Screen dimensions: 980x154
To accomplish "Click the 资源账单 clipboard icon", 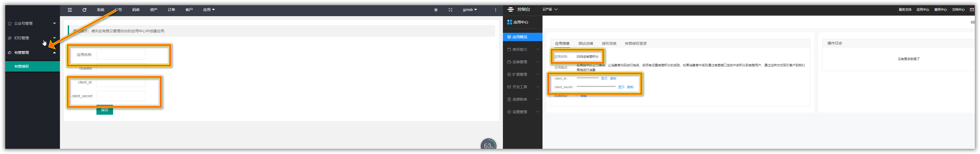I will (509, 100).
